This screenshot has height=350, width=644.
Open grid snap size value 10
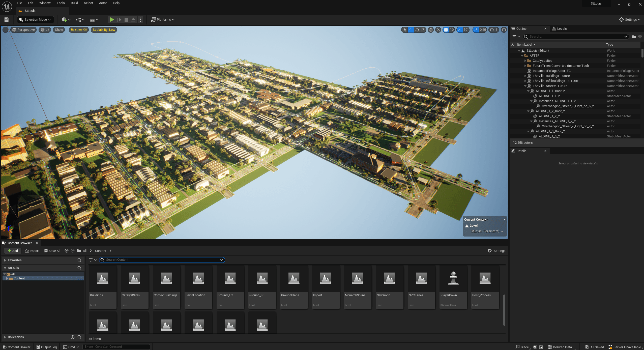(x=452, y=30)
